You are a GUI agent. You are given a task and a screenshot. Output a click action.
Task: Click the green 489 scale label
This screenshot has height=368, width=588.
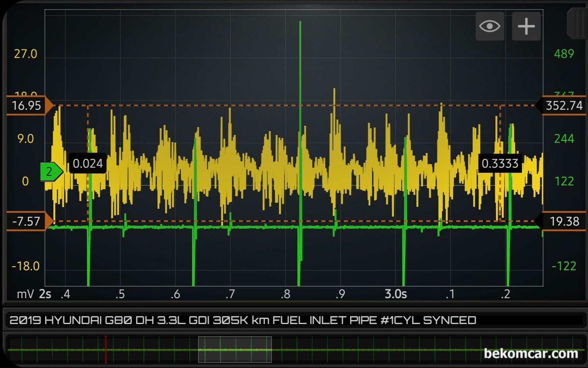[x=564, y=54]
